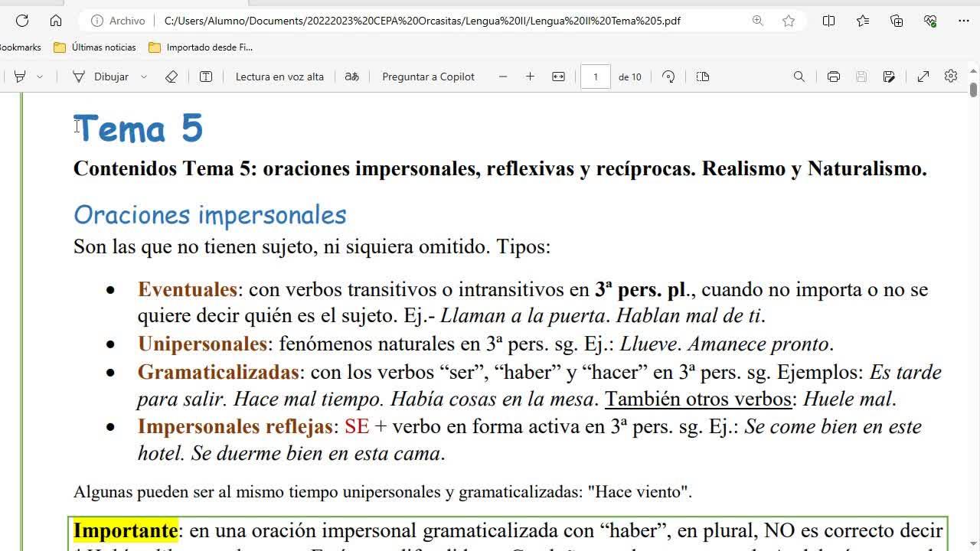Zoom out with the minus icon

pyautogui.click(x=503, y=77)
